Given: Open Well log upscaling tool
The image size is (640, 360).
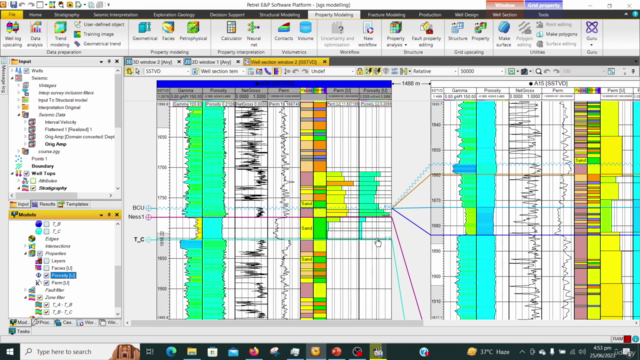Looking at the screenshot, I should tap(12, 34).
